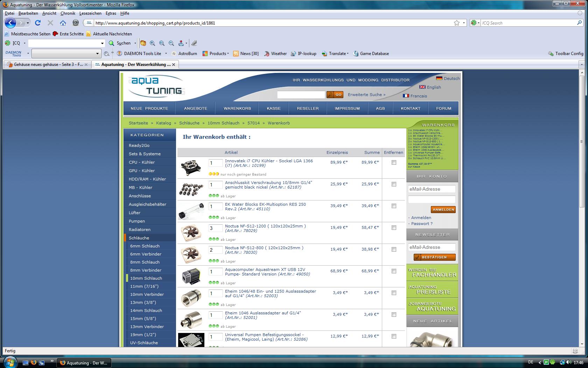Viewport: 588px width, 368px height.
Task: Click the browser URL address bar
Action: tap(273, 23)
